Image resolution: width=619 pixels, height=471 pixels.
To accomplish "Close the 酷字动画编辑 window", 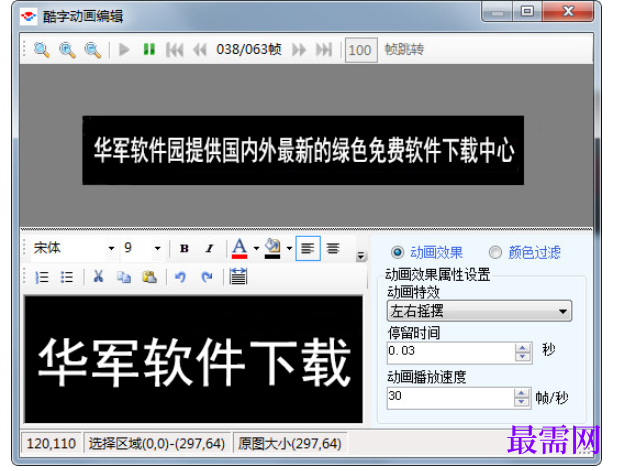I will (x=568, y=11).
